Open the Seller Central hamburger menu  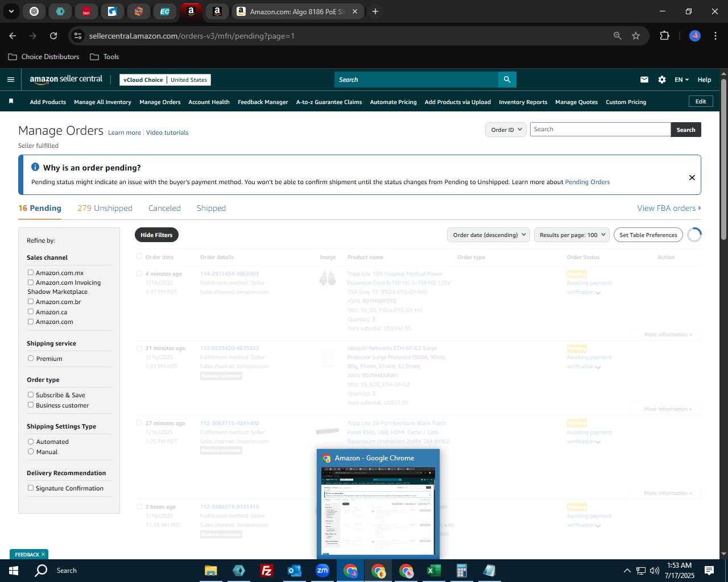[11, 80]
